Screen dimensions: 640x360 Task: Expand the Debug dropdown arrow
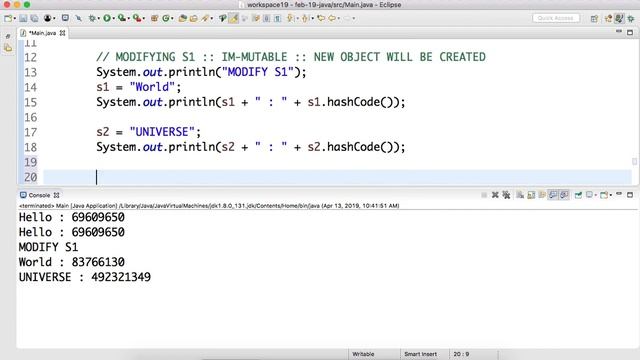click(x=99, y=19)
